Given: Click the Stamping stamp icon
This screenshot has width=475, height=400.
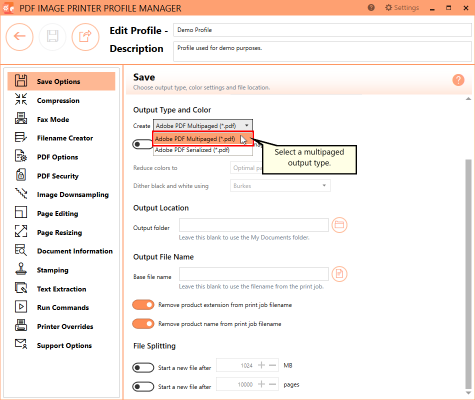Looking at the screenshot, I should point(21,269).
